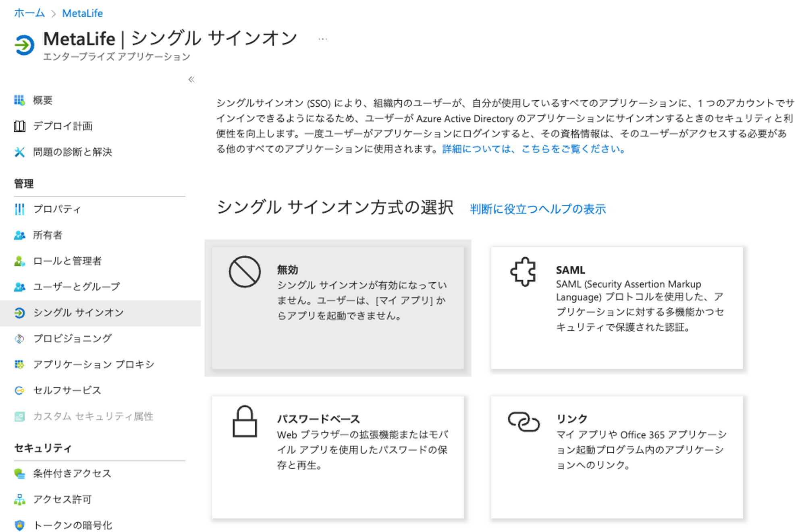Click the プロパティ bars icon
806x532 pixels.
(x=19, y=209)
